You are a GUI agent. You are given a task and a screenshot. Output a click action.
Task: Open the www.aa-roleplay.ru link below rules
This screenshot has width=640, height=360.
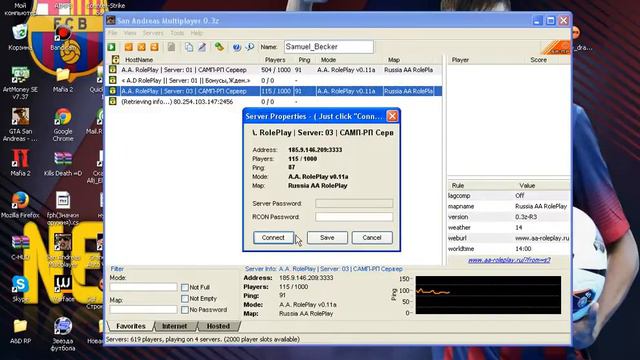point(509,260)
